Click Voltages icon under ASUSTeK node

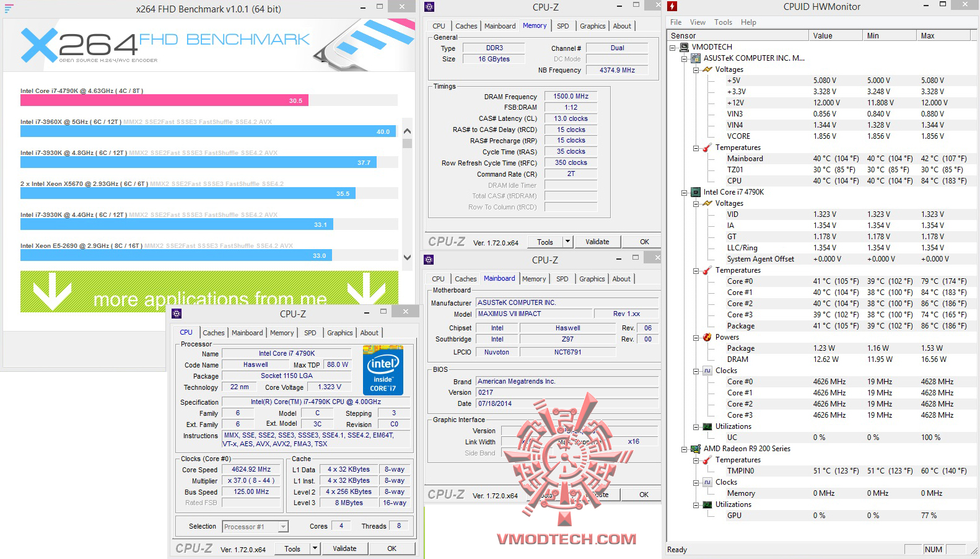point(707,69)
